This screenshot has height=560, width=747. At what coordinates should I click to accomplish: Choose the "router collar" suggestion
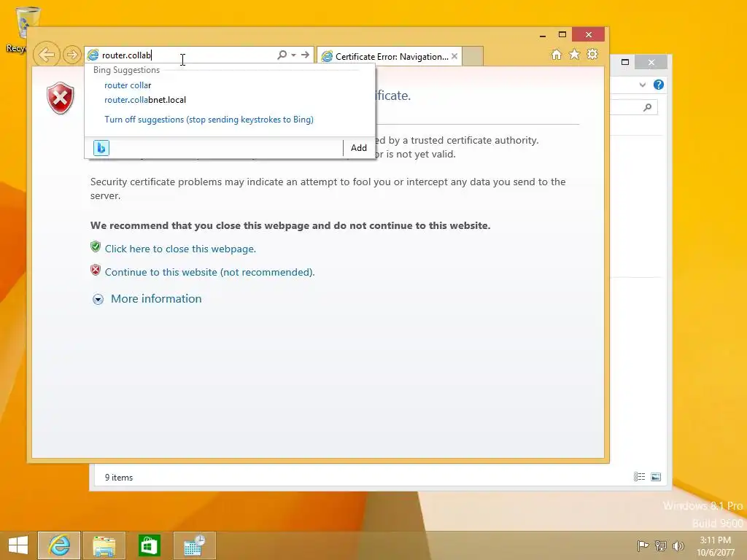(128, 85)
